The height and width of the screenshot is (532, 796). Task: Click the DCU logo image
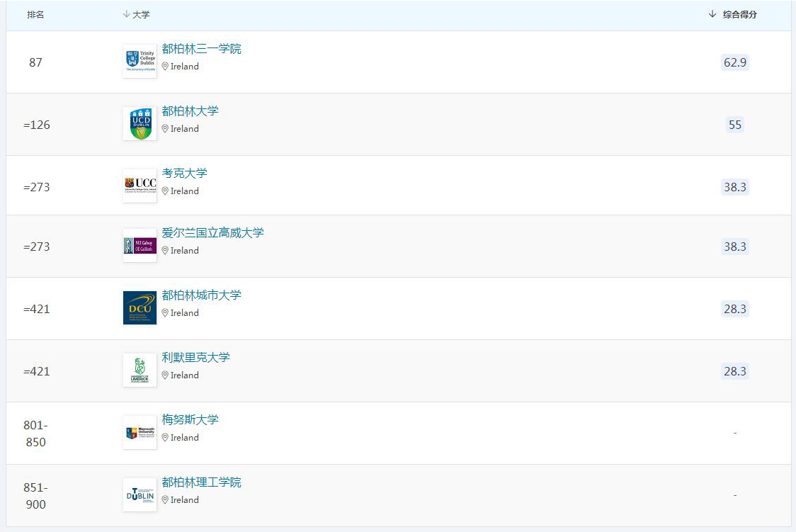(x=140, y=308)
